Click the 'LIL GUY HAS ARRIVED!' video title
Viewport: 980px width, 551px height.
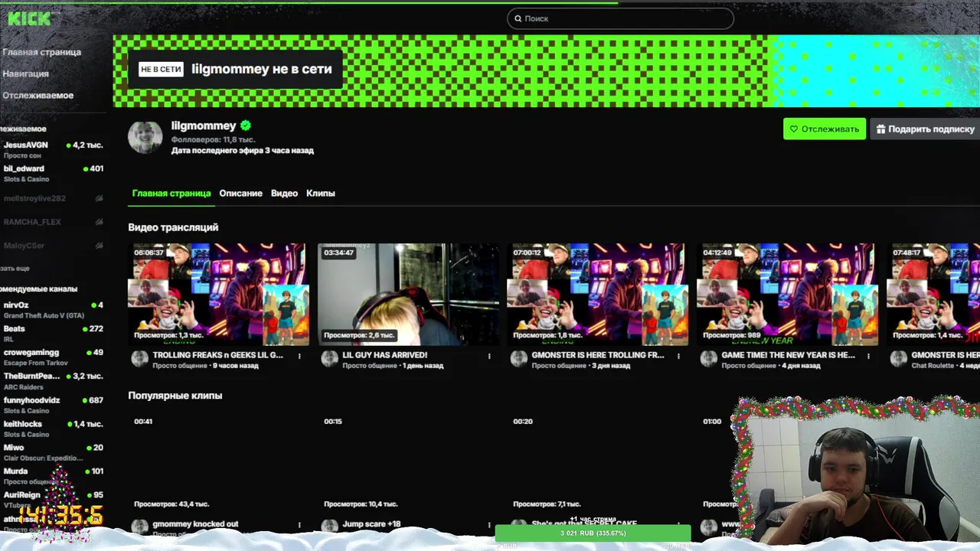384,355
